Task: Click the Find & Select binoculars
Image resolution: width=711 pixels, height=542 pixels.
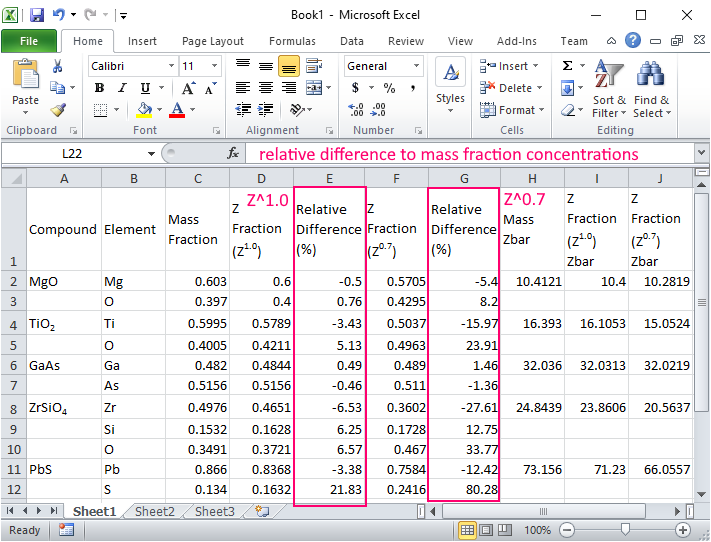Action: click(652, 88)
